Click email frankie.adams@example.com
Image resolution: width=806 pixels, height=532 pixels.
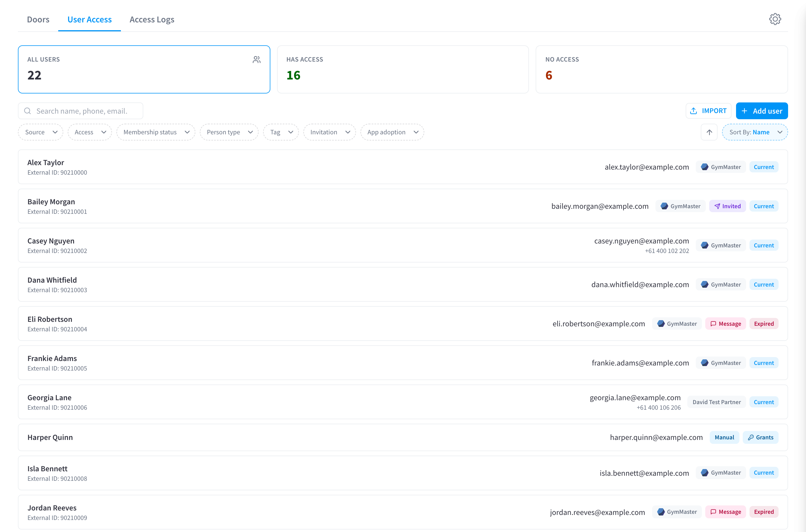tap(640, 363)
